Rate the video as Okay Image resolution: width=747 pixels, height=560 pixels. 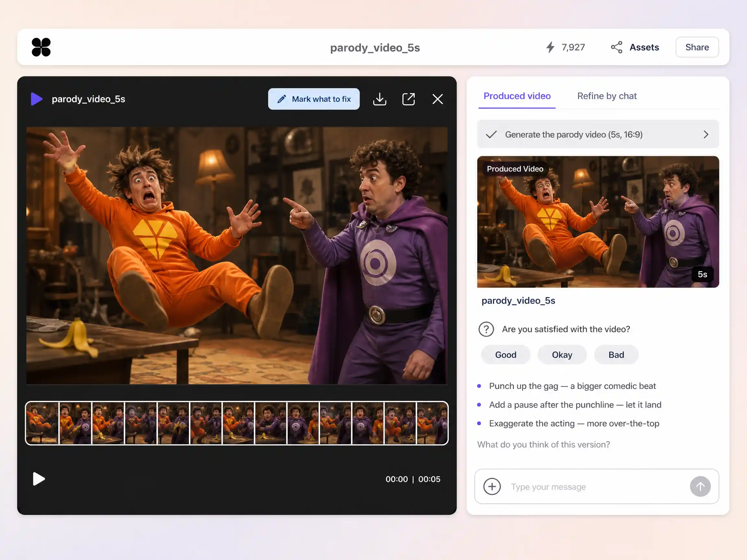562,355
